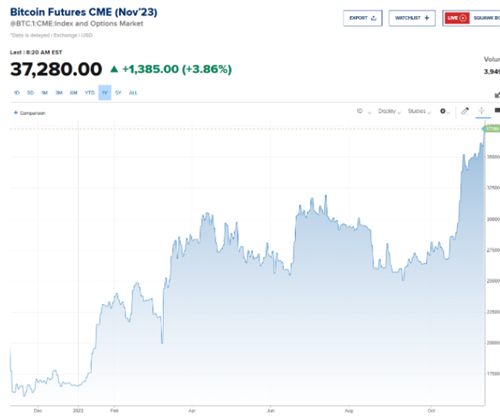This screenshot has height=416, width=500.
Task: Add a Comparison symbol
Action: pos(29,113)
